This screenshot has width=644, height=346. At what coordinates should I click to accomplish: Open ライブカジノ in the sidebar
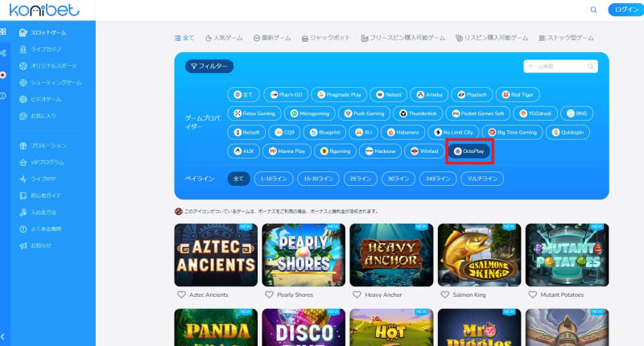(46, 49)
